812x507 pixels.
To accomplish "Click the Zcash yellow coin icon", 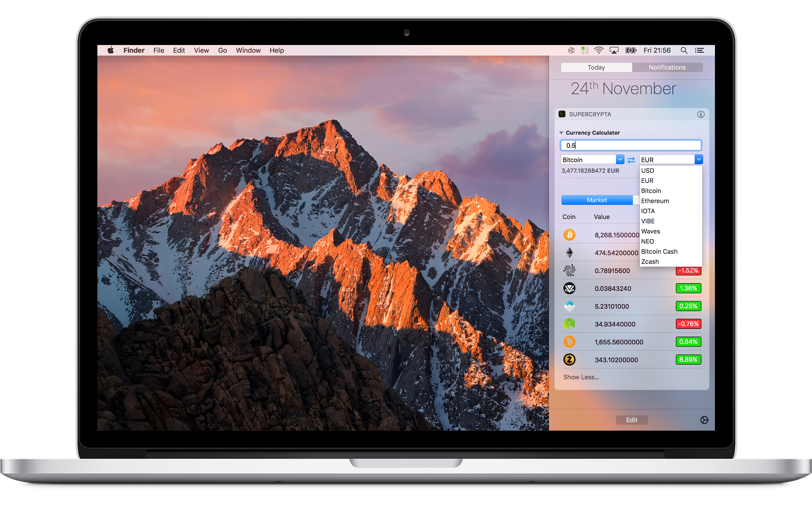I will pos(569,359).
